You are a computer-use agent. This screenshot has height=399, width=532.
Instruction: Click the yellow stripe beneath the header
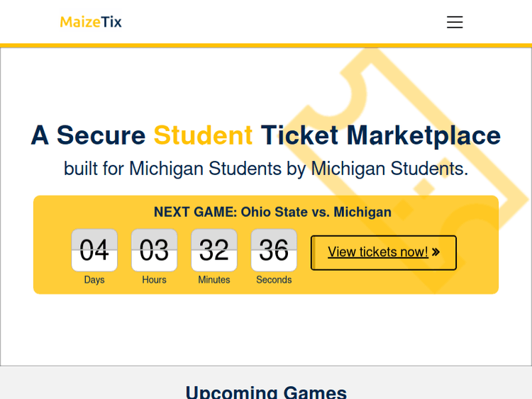tap(266, 45)
